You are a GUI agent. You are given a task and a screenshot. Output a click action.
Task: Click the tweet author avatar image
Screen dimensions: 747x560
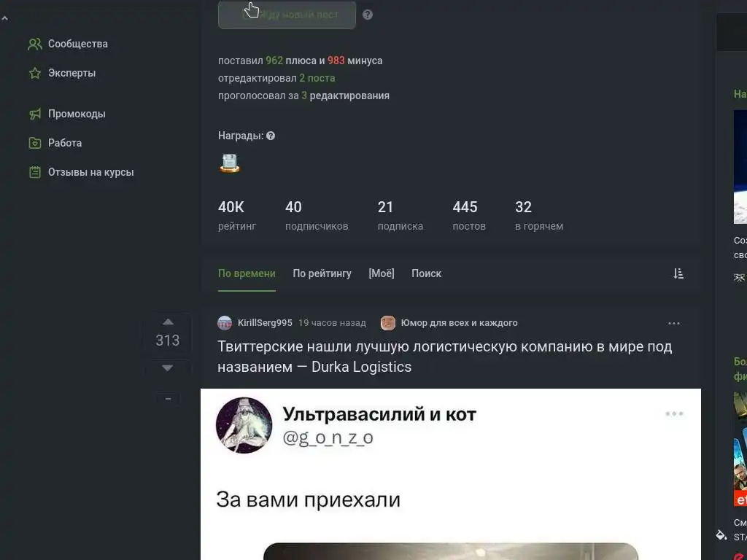pyautogui.click(x=244, y=425)
